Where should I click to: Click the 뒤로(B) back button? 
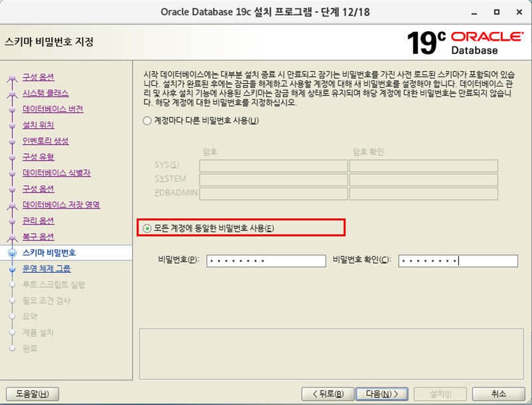coord(328,394)
